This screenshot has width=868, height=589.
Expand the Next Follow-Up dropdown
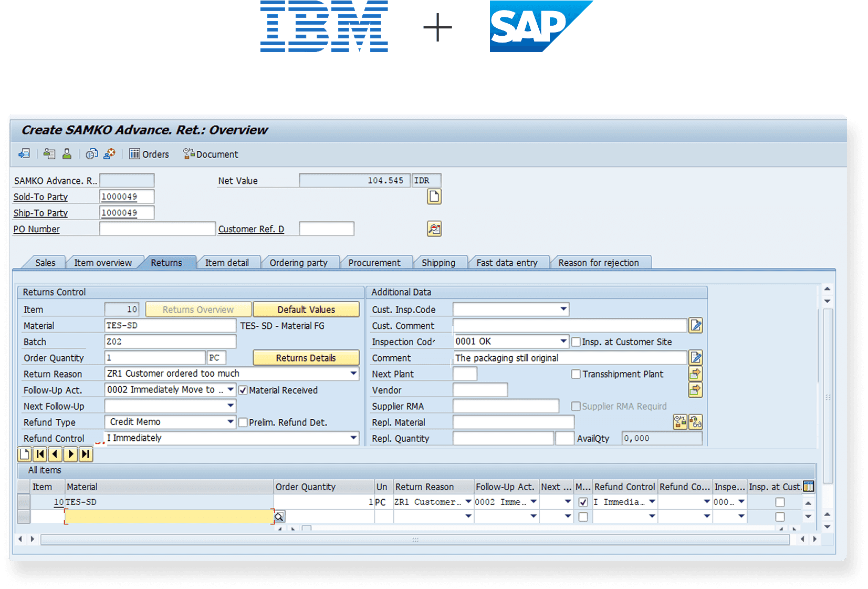click(x=231, y=406)
